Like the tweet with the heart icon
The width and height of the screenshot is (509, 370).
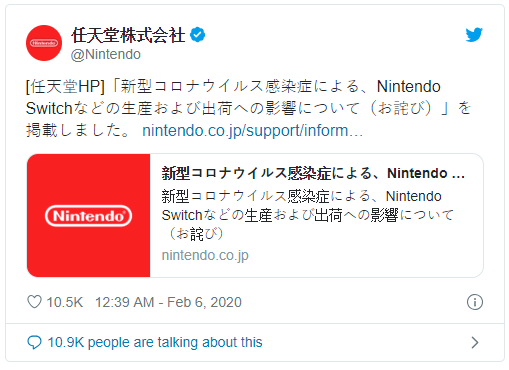click(x=34, y=302)
